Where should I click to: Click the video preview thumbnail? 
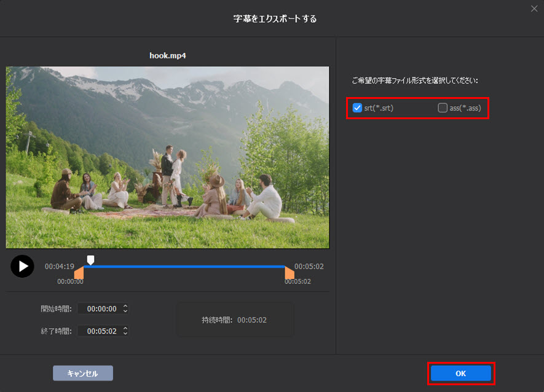[168, 157]
